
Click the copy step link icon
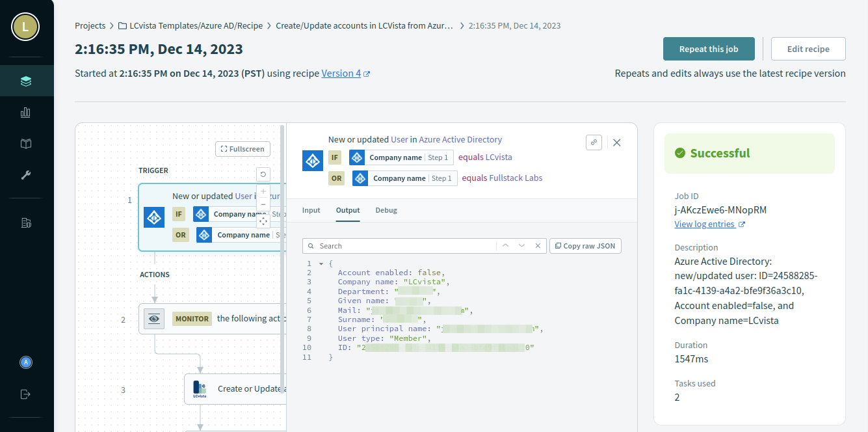[x=594, y=142]
